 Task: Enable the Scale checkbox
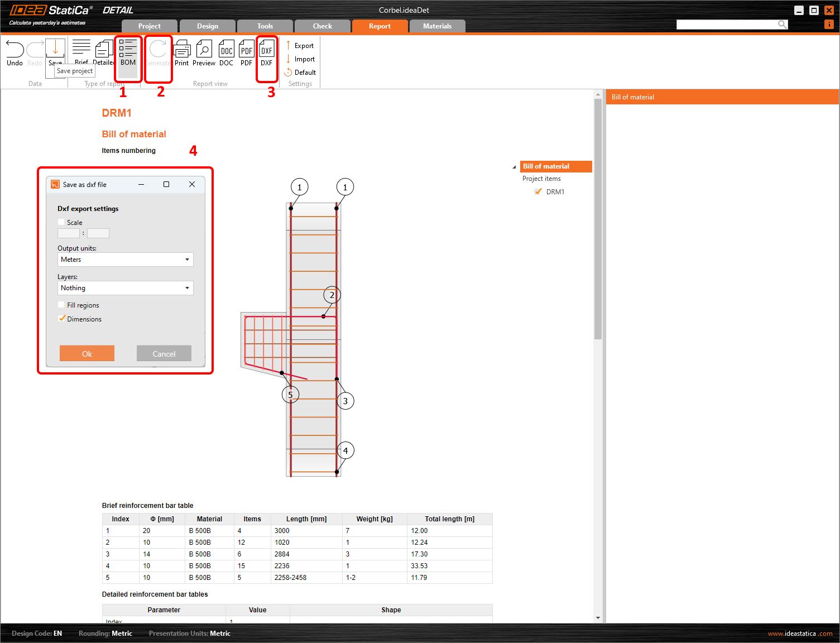tap(61, 222)
